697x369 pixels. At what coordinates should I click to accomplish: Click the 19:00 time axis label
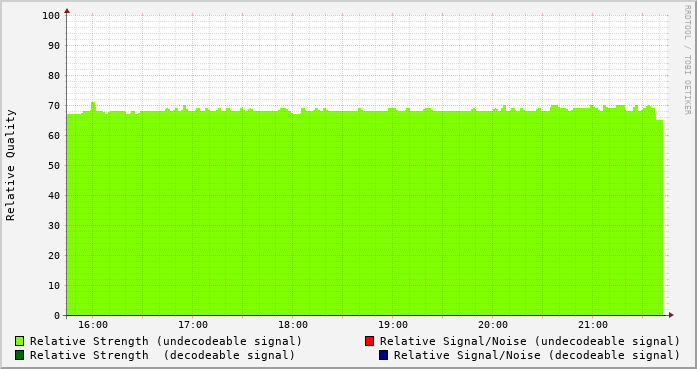click(393, 325)
